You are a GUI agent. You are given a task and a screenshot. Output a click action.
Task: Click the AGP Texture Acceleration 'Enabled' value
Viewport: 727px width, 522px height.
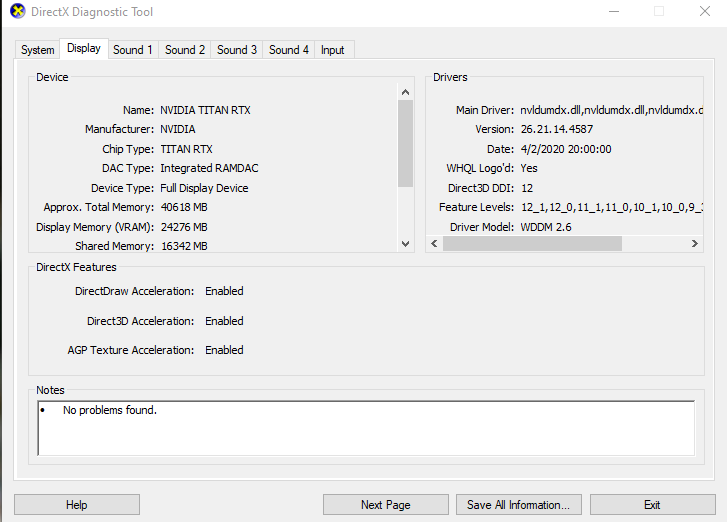(x=224, y=350)
